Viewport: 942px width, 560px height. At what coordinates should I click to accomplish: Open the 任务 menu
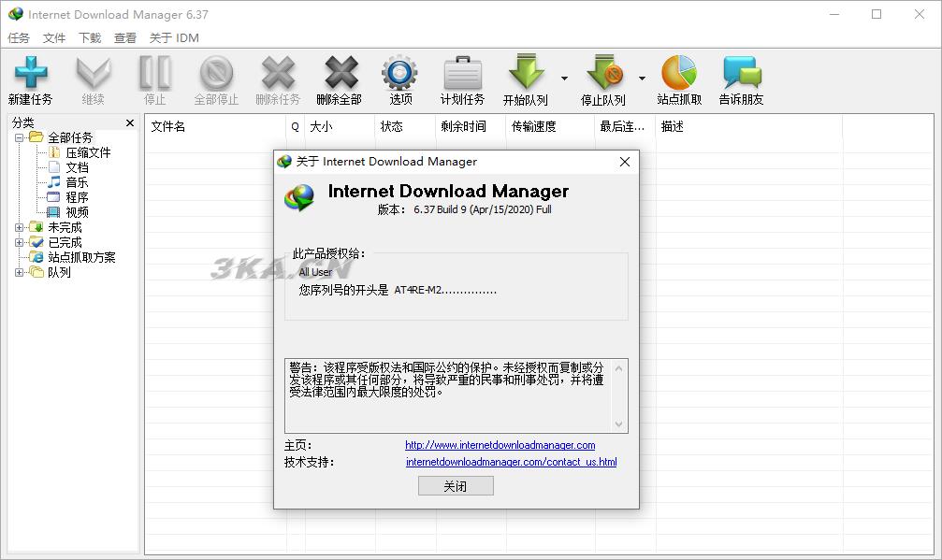pyautogui.click(x=18, y=37)
